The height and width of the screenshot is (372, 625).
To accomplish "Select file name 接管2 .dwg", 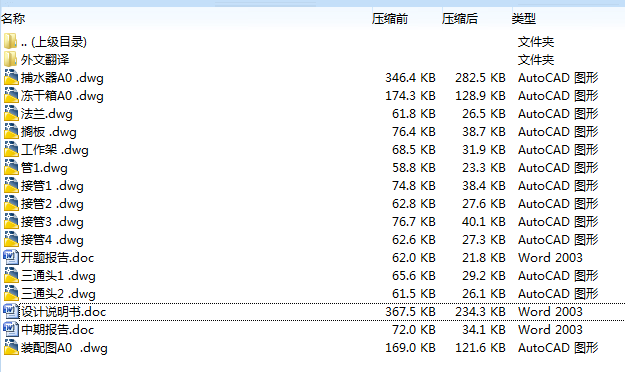I will [52, 203].
